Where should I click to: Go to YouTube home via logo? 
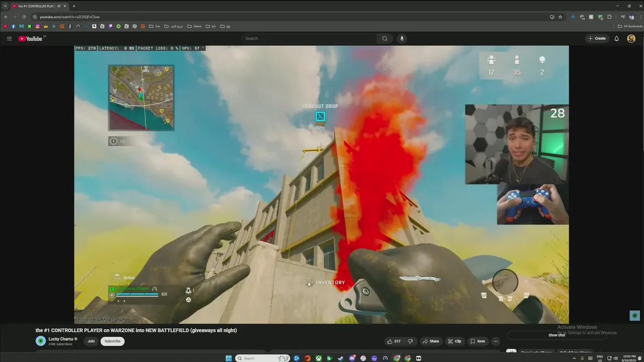pos(31,38)
